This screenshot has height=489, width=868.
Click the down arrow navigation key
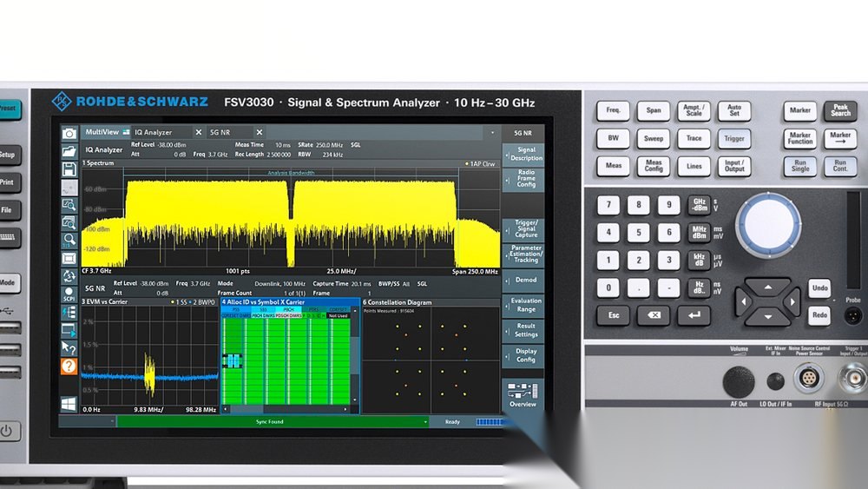coord(768,317)
